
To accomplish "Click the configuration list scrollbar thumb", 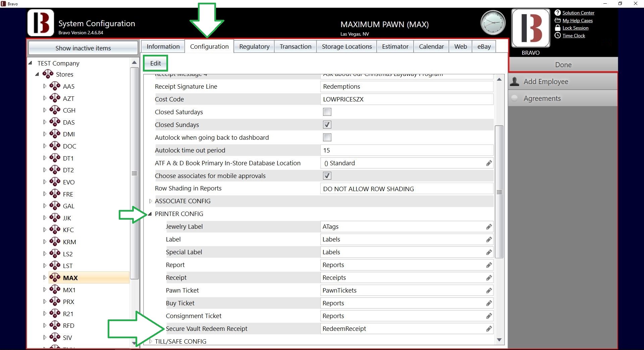I will coord(499,192).
